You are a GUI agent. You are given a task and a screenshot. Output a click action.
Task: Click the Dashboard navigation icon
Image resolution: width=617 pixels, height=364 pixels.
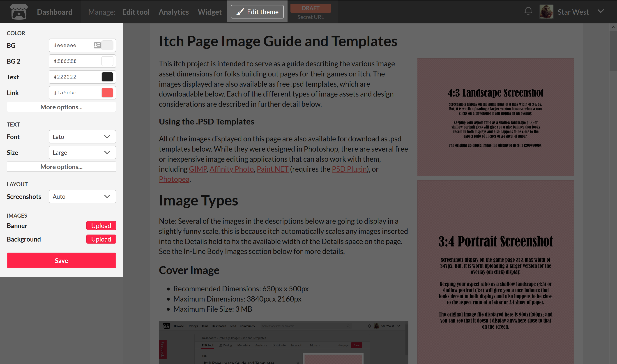[19, 12]
